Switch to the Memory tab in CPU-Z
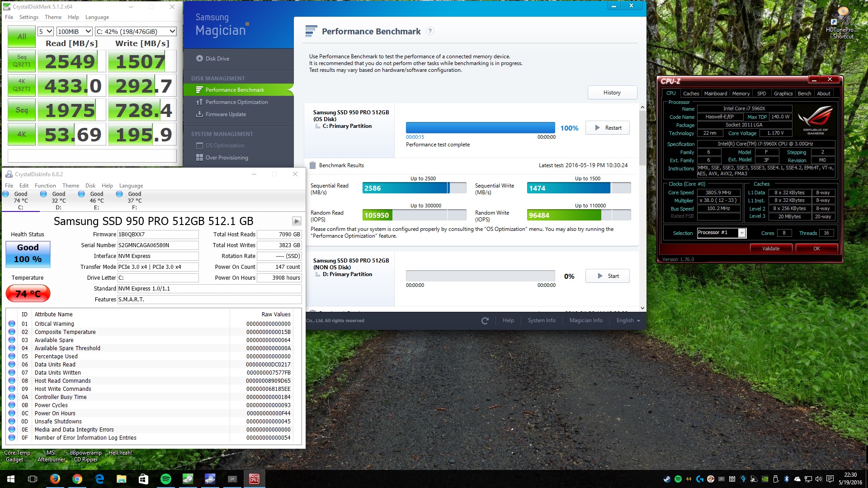Screen dimensions: 868x488 [x=741, y=94]
